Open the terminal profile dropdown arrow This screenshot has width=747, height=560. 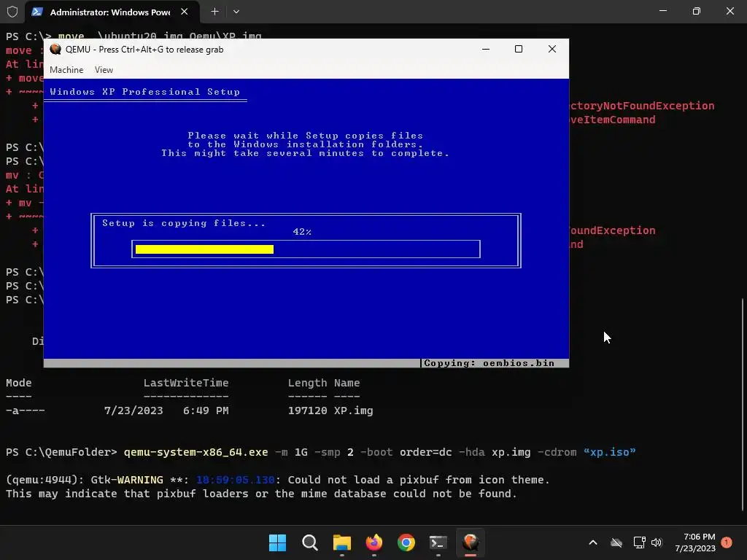point(236,12)
